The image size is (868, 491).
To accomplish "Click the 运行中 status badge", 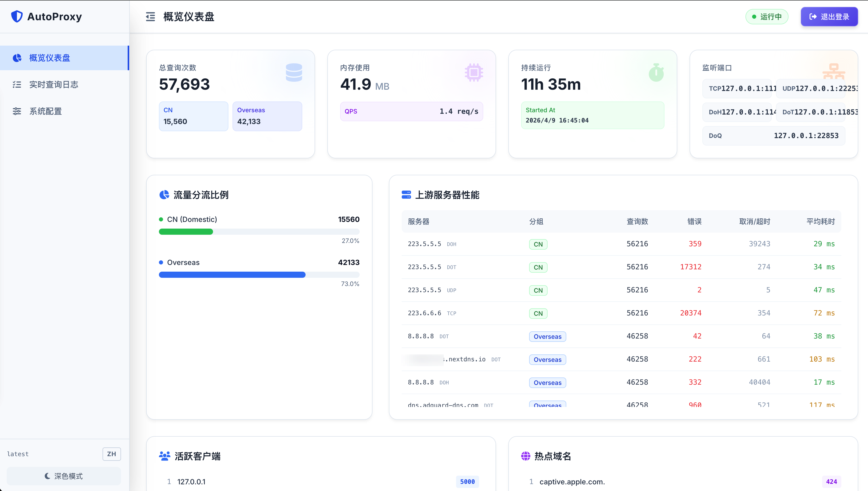I will [767, 16].
